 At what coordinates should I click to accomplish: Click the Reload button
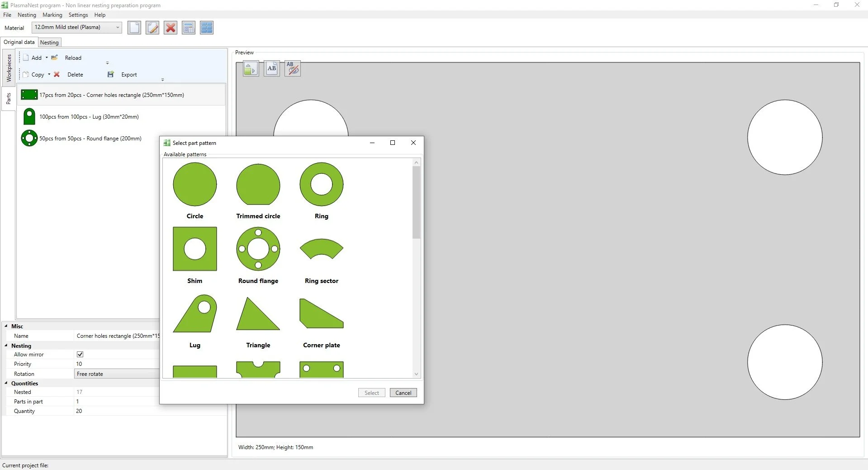pos(73,58)
